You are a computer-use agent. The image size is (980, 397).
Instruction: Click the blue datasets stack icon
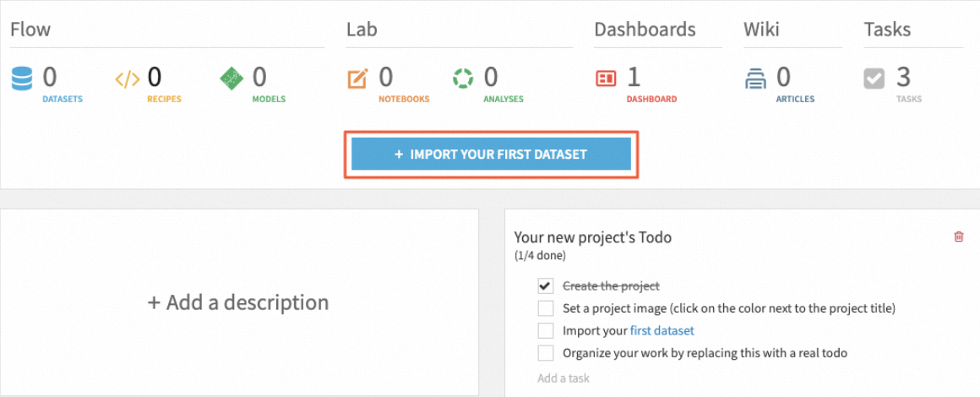[x=22, y=79]
